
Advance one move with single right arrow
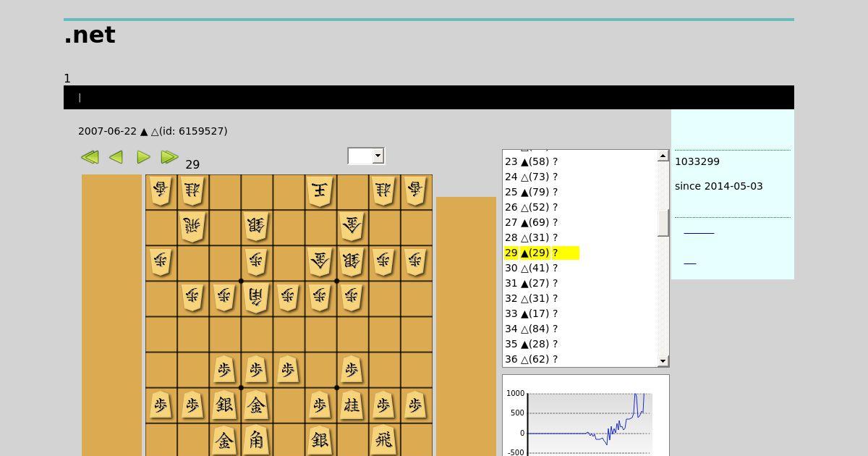pyautogui.click(x=143, y=157)
